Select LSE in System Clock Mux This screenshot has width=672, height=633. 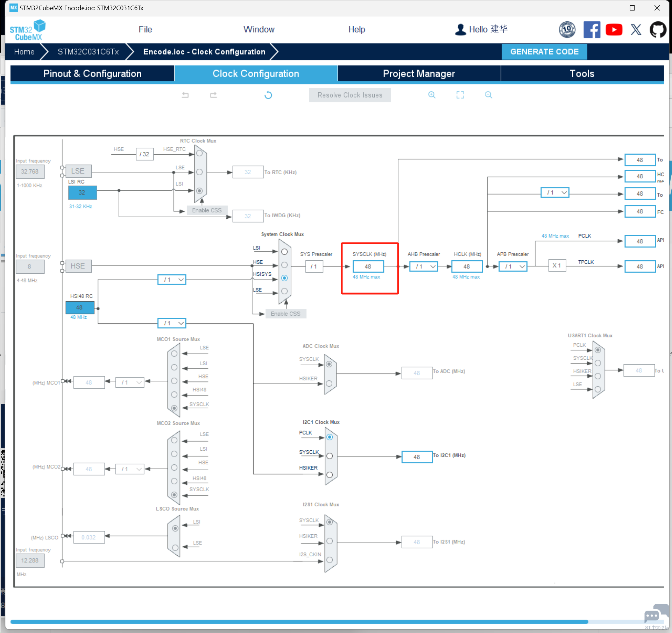click(284, 291)
